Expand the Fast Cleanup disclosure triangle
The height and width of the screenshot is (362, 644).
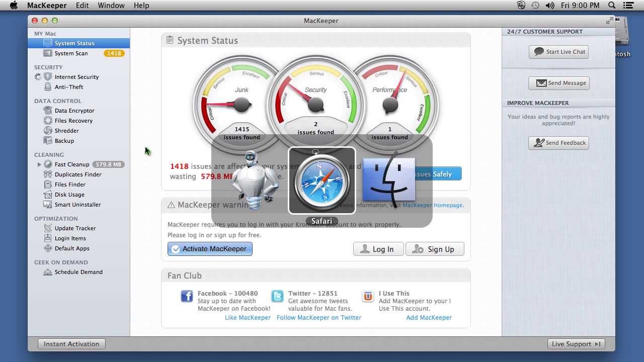coord(39,164)
